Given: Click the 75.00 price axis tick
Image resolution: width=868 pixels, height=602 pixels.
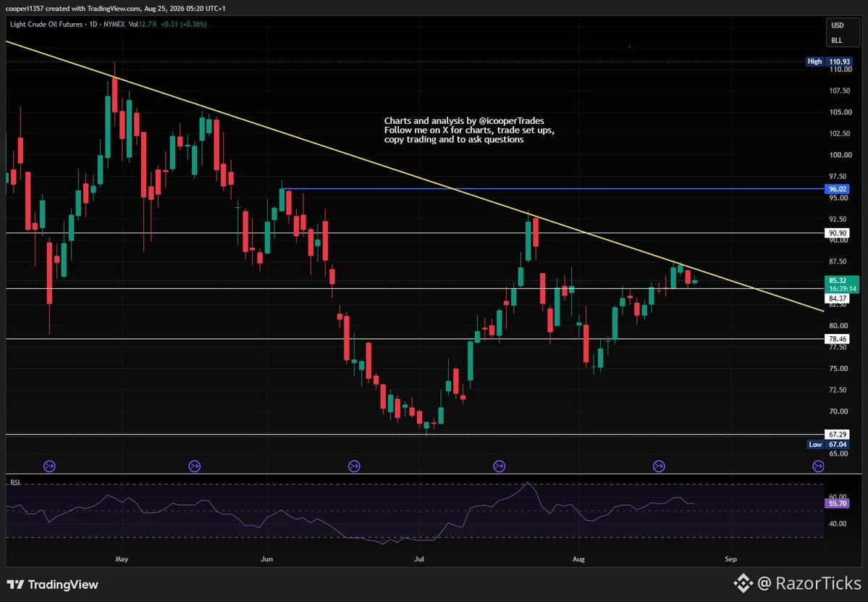Looking at the screenshot, I should point(840,368).
